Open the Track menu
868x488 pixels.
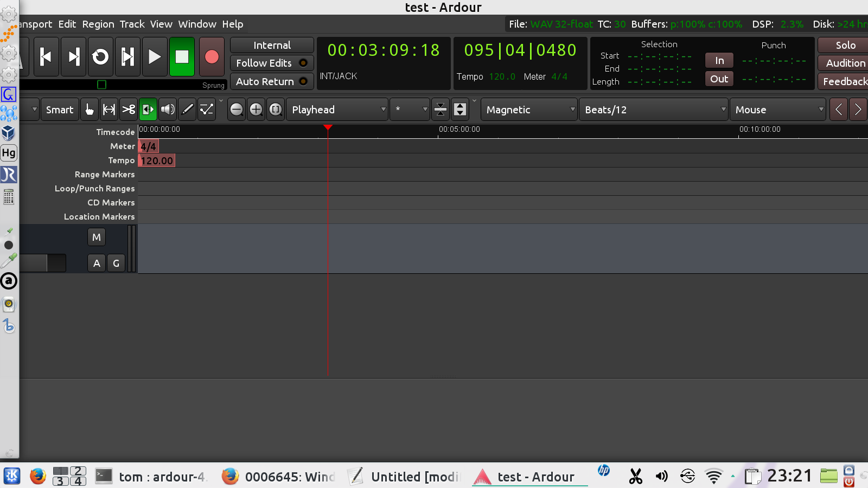132,24
